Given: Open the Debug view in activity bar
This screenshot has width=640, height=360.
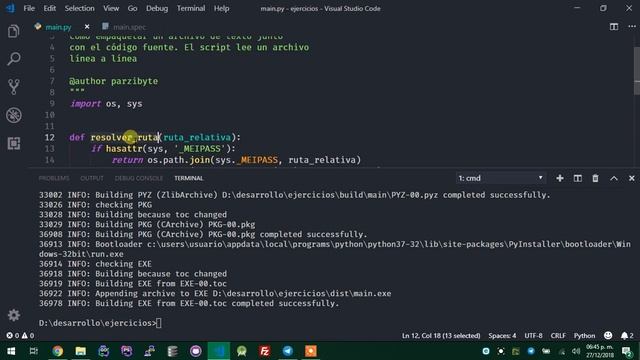Looking at the screenshot, I should click(13, 115).
